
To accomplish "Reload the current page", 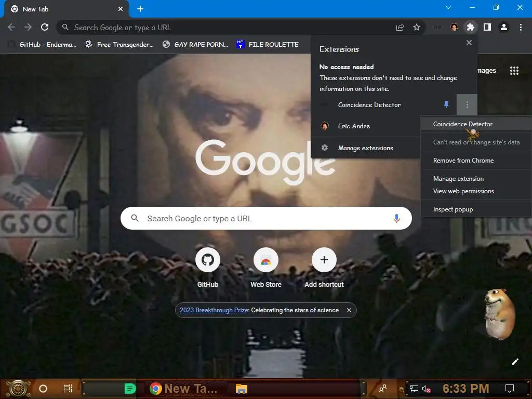I will click(45, 27).
